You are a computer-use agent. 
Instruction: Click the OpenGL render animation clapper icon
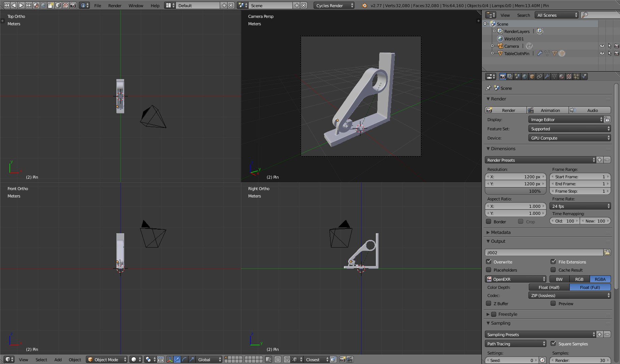tap(350, 360)
